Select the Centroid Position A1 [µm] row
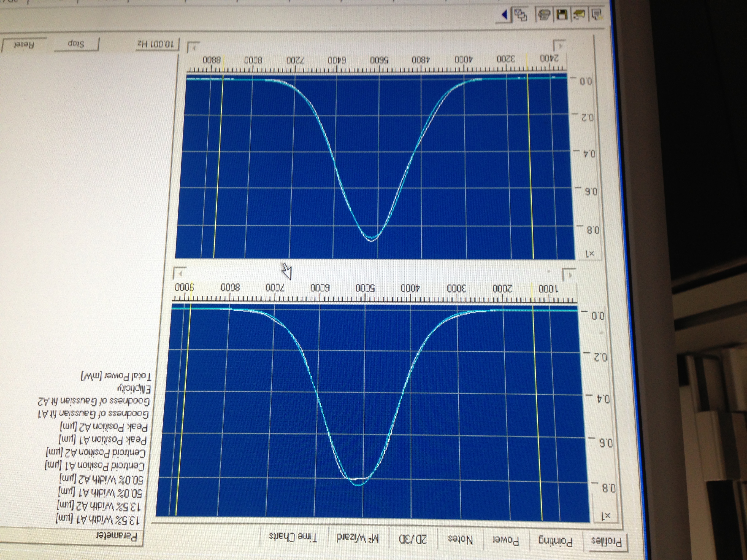The height and width of the screenshot is (560, 747). [95, 466]
